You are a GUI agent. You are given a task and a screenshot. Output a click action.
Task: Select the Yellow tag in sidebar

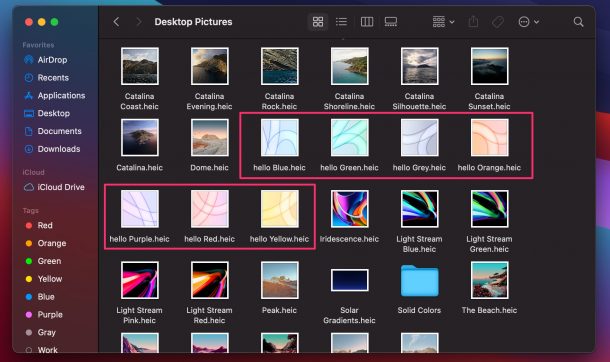point(43,279)
